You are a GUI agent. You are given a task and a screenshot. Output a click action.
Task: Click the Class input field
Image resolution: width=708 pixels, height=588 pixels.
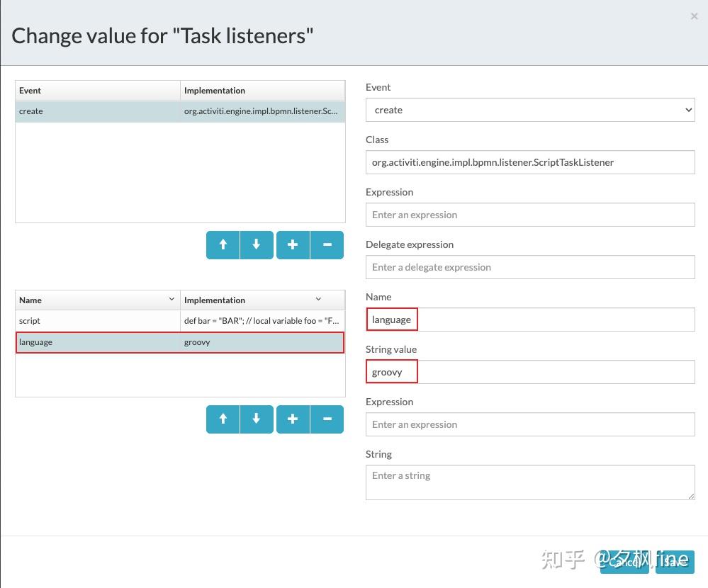pyautogui.click(x=530, y=162)
